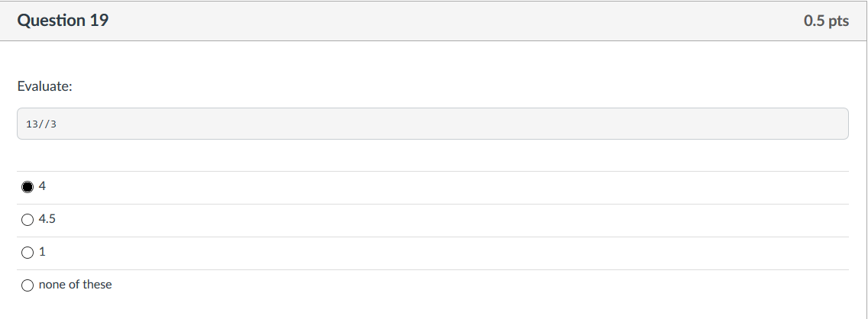Mark the radio button beside answer 1
The image size is (868, 319).
coord(28,253)
